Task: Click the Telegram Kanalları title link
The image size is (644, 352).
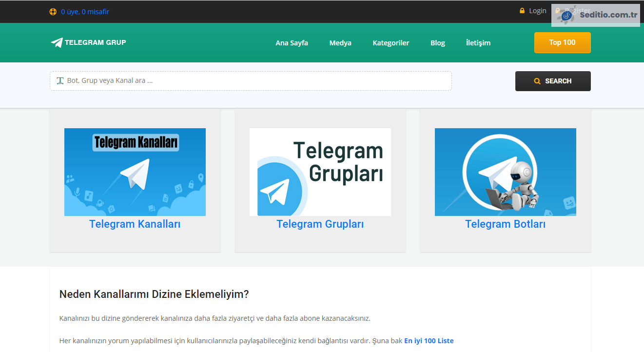Action: tap(135, 224)
